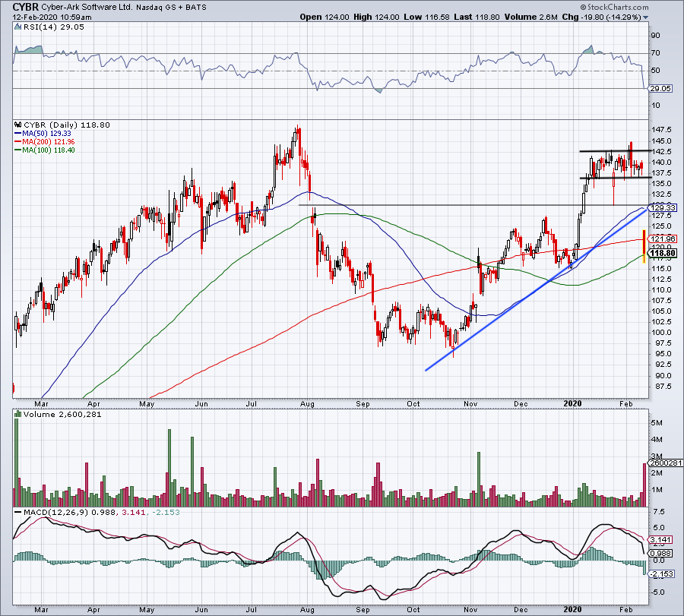The width and height of the screenshot is (684, 616).
Task: Click the boxed 2600281 volume axis label
Action: coord(666,463)
